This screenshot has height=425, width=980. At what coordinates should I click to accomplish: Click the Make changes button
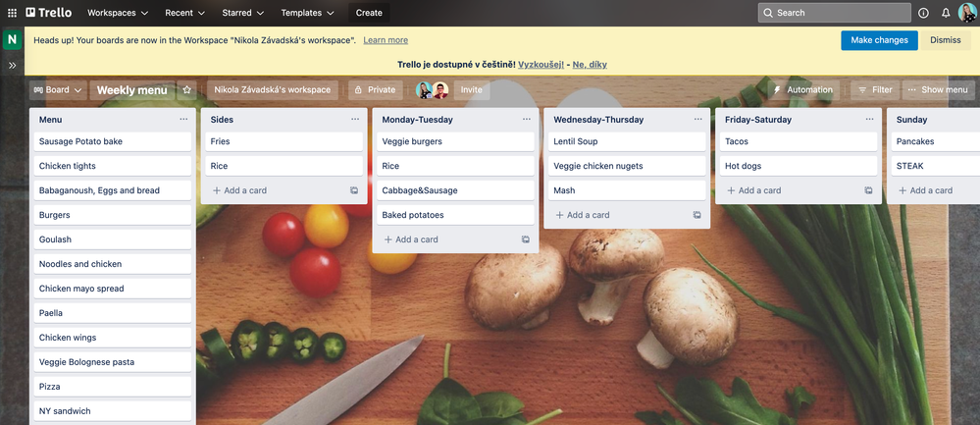(879, 40)
